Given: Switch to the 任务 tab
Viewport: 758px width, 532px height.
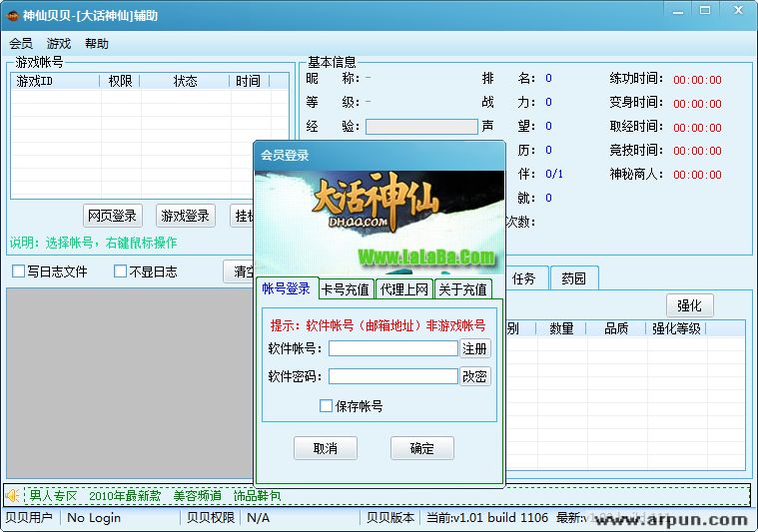Looking at the screenshot, I should (524, 278).
